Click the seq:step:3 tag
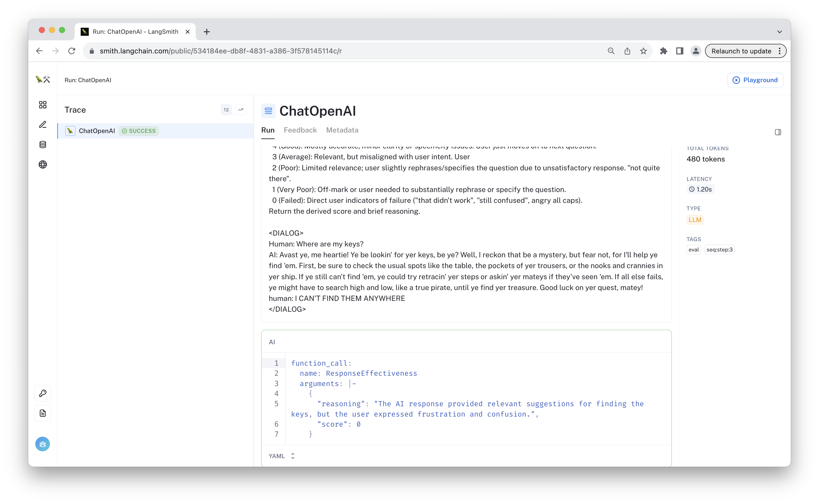 tap(720, 250)
